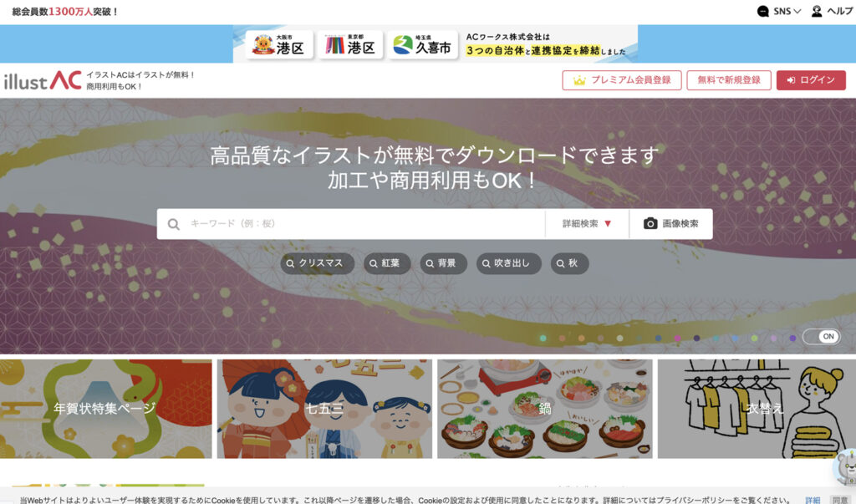Screen dimensions: 856x504
Task: Toggle the slideshow ON switch
Action: pos(822,336)
